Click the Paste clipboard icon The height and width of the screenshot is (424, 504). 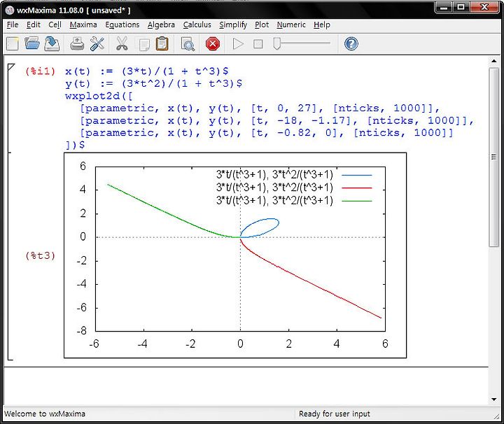(162, 43)
